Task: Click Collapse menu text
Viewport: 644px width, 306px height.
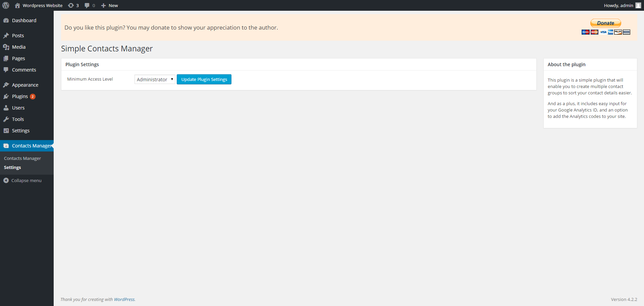Action: point(26,180)
